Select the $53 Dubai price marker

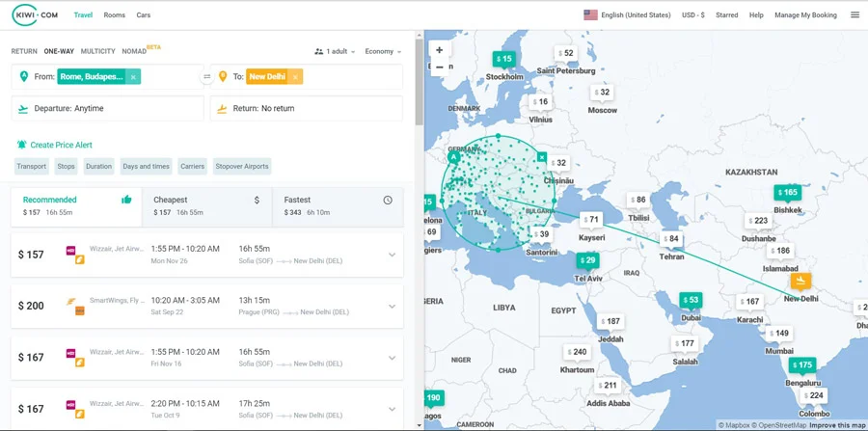[691, 301]
